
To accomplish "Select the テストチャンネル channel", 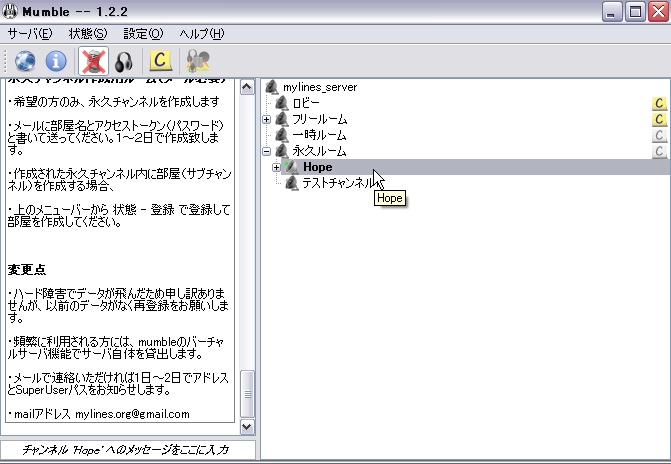I will [338, 183].
